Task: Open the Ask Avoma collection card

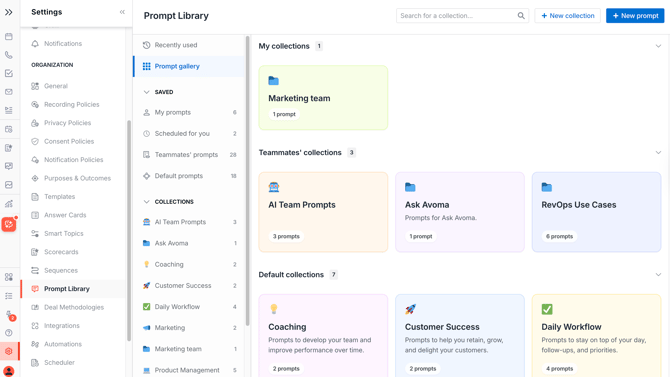Action: pos(460,212)
